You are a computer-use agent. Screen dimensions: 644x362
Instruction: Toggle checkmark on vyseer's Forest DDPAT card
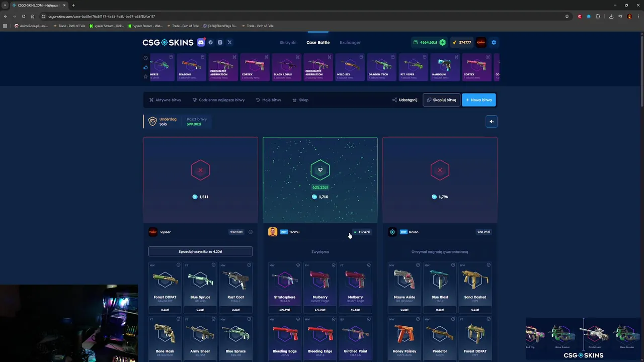pyautogui.click(x=178, y=265)
